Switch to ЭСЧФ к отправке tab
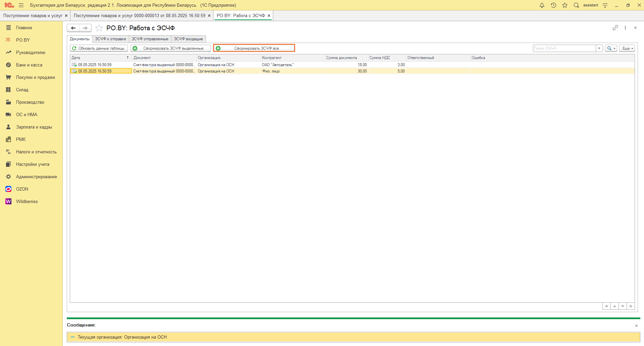The image size is (644, 346). pyautogui.click(x=110, y=39)
